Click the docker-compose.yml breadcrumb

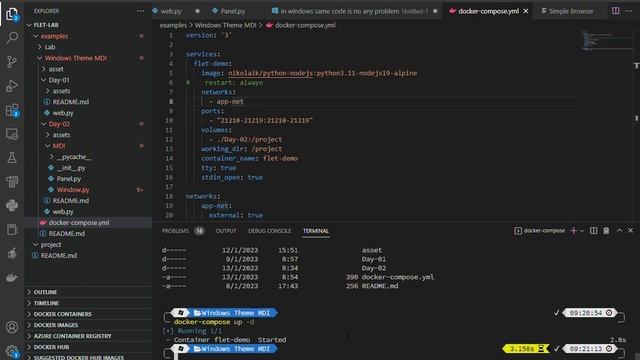click(x=305, y=25)
